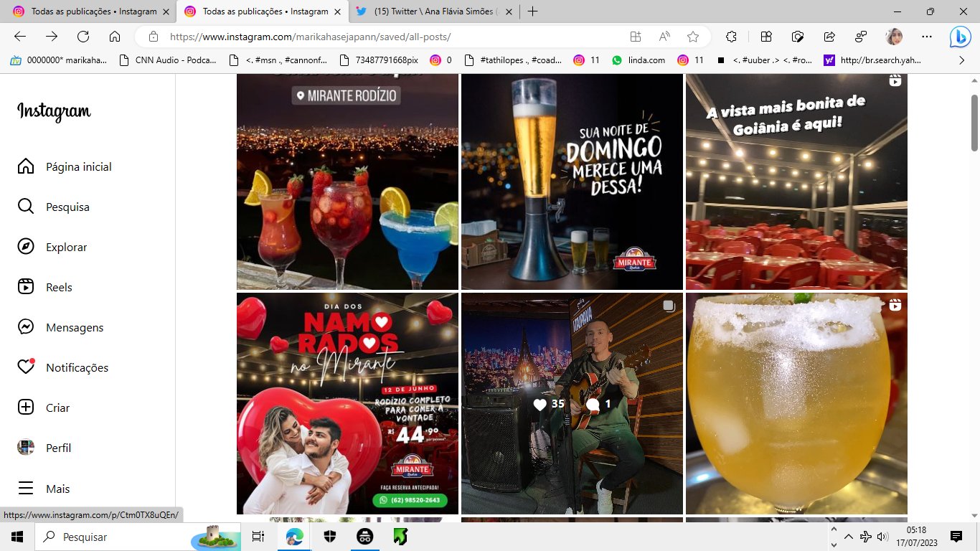Open the Bing chat sidebar button

pyautogui.click(x=960, y=37)
